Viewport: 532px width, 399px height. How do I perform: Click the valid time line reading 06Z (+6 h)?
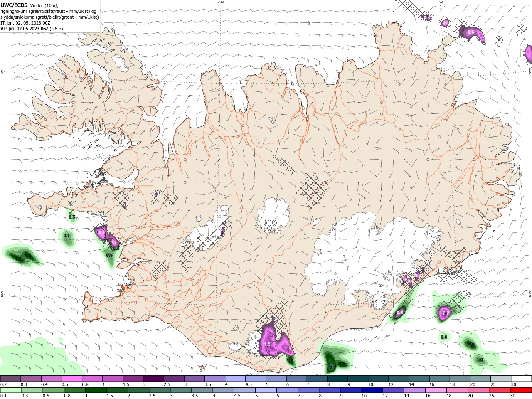32,29
